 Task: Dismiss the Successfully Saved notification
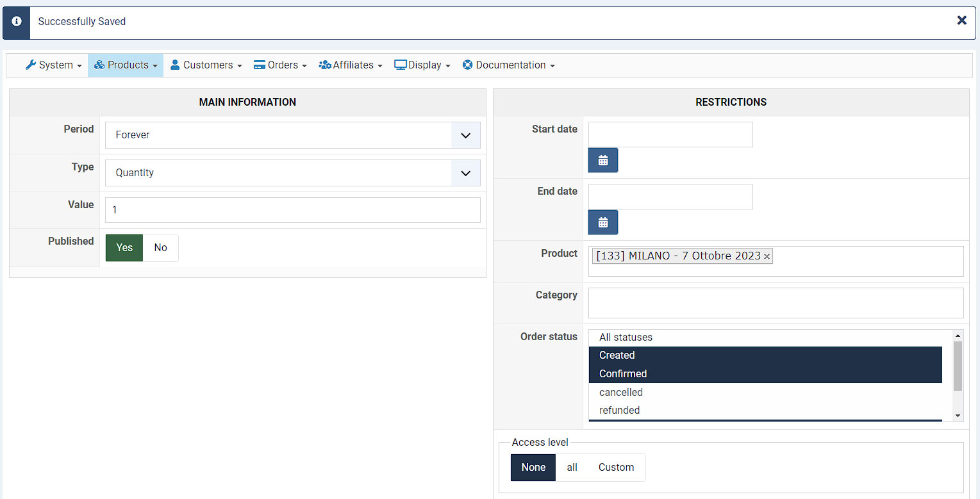[961, 20]
